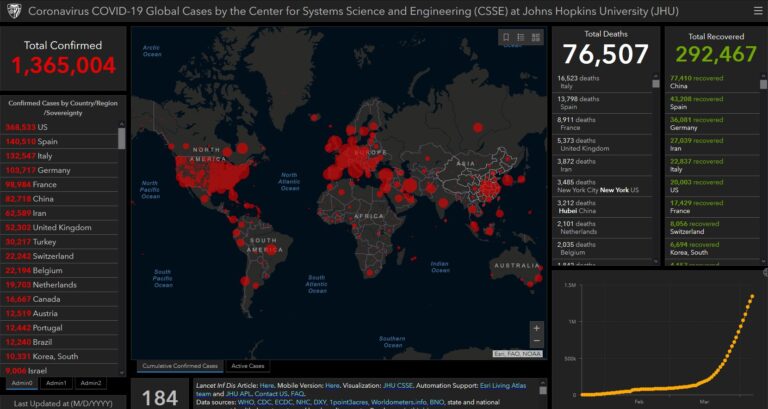Open the JHU APL link

click(238, 394)
